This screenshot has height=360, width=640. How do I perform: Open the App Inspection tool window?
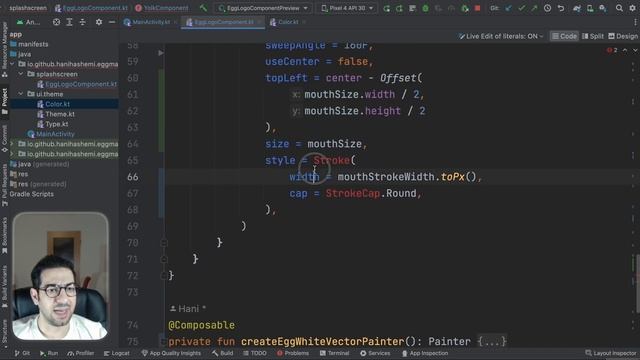coord(424,353)
